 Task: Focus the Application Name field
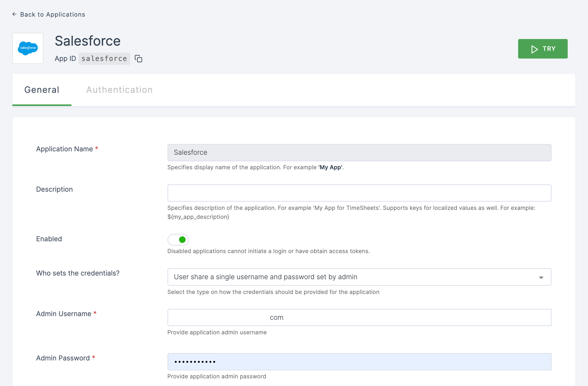pos(359,152)
